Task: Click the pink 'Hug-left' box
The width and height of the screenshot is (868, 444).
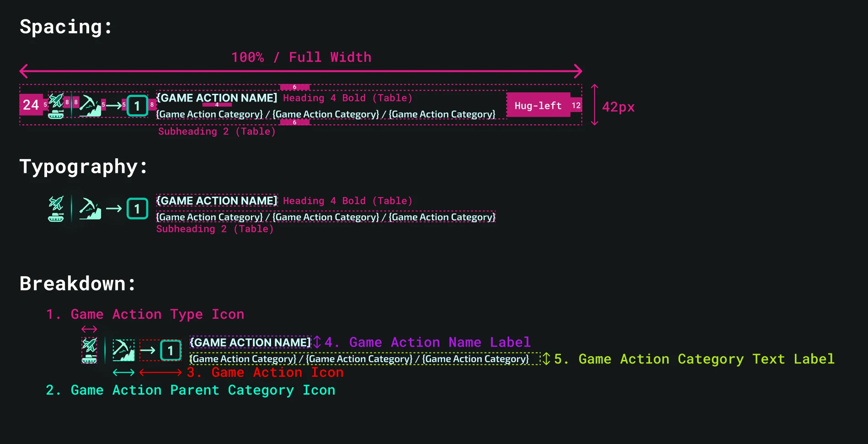Action: click(538, 106)
